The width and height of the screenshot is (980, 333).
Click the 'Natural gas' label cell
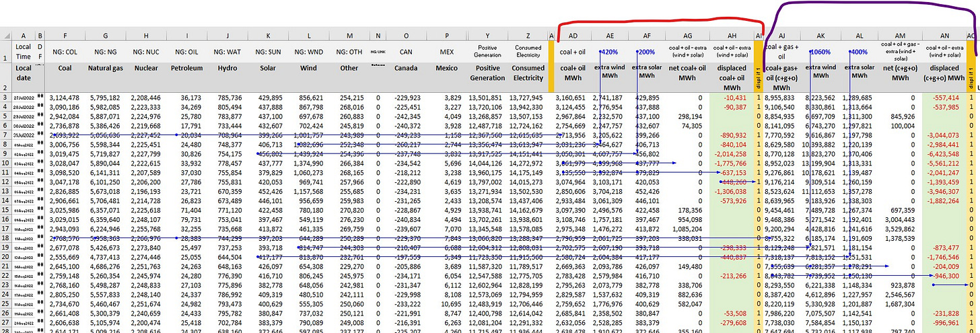click(106, 69)
